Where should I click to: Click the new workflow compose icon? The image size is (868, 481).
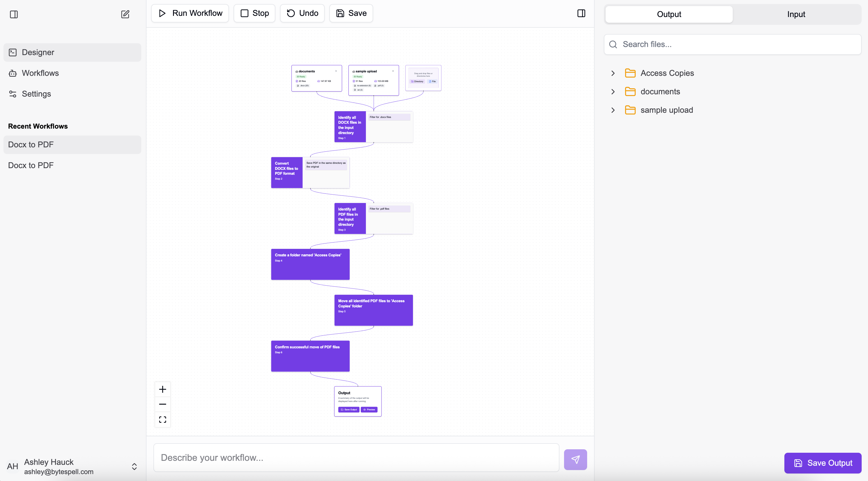[125, 14]
